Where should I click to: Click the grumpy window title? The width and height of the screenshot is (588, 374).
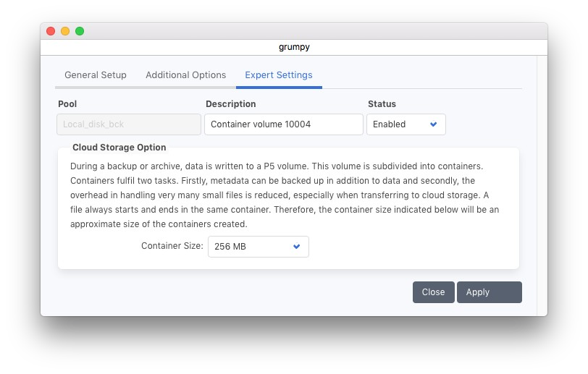click(294, 48)
